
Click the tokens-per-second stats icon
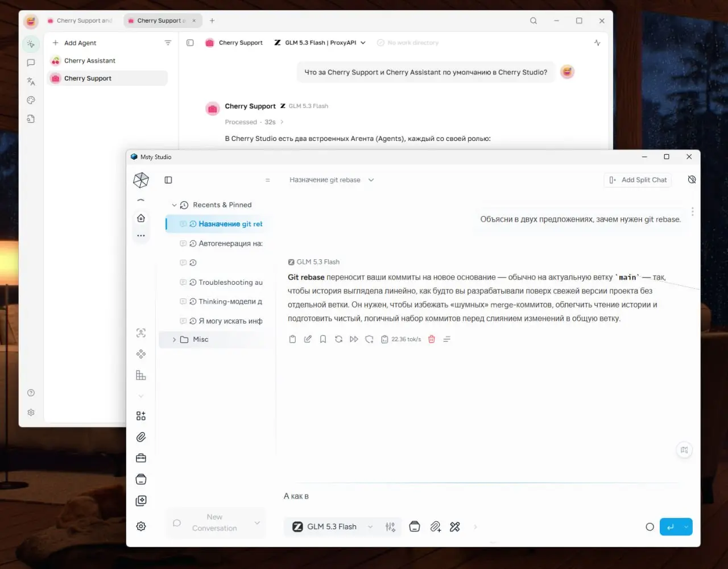coord(384,339)
